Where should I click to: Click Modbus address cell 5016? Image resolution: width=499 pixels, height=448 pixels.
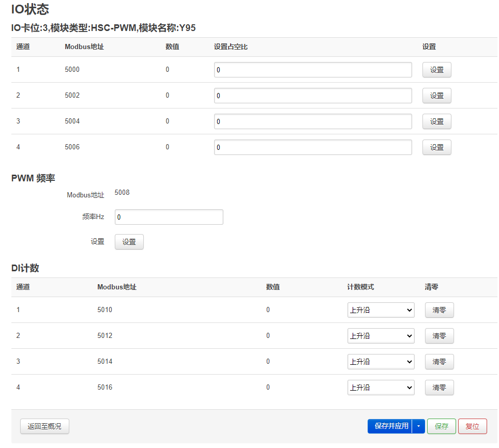point(104,387)
